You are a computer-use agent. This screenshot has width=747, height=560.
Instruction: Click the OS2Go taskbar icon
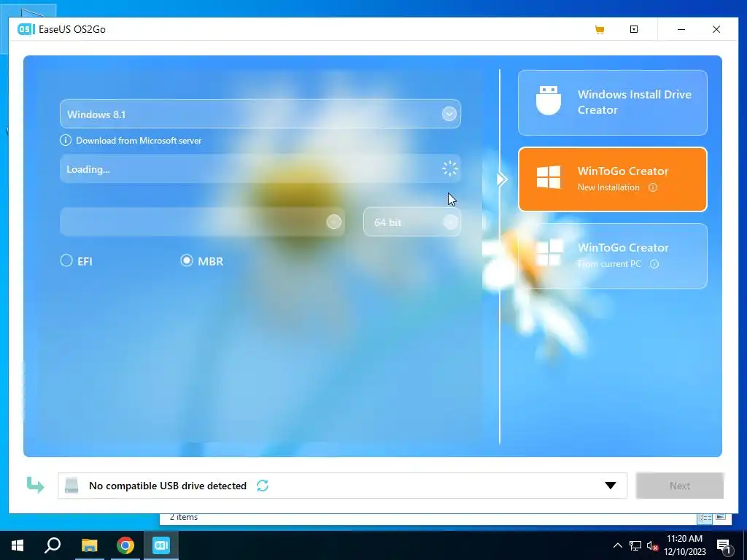pyautogui.click(x=161, y=545)
